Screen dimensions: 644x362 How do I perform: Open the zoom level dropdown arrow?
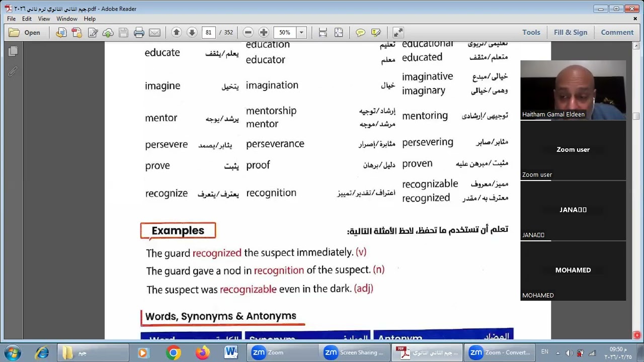tap(301, 33)
